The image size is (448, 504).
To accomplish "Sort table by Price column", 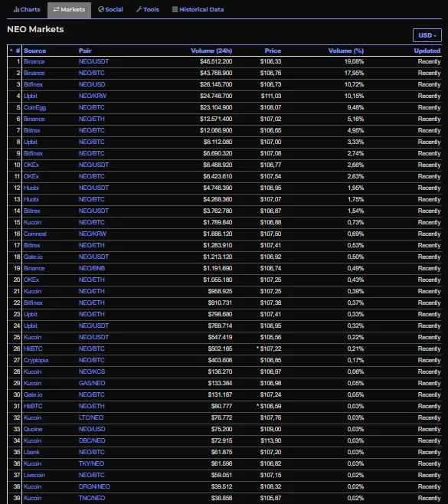I will pos(273,51).
